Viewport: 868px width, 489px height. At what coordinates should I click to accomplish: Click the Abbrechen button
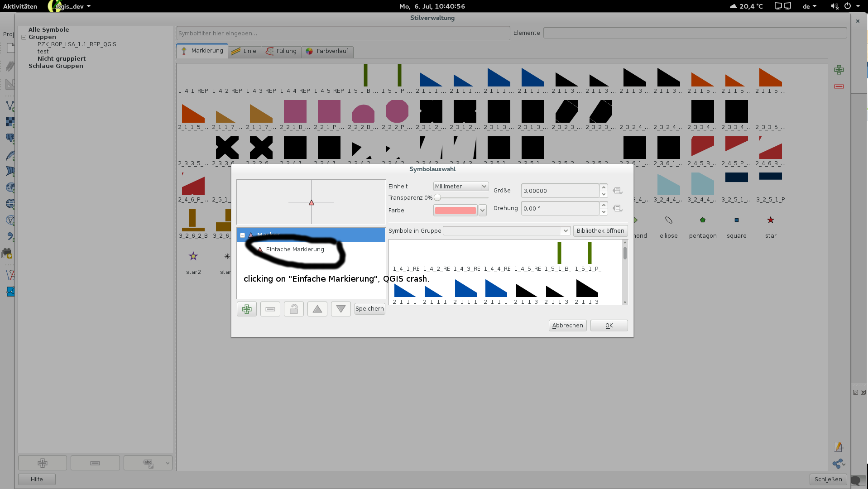[x=567, y=326]
